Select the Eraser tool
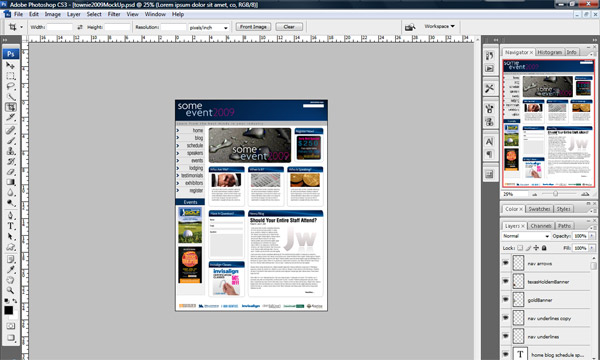 [10, 172]
